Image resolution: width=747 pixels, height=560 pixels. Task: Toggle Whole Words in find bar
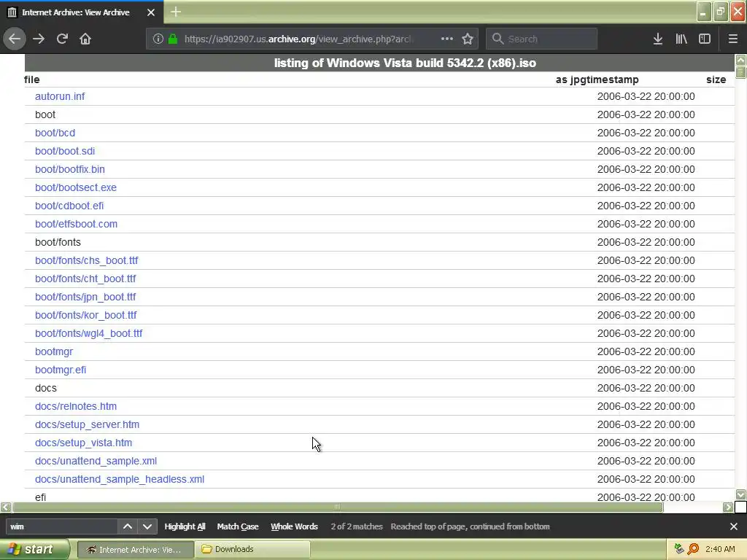point(294,526)
